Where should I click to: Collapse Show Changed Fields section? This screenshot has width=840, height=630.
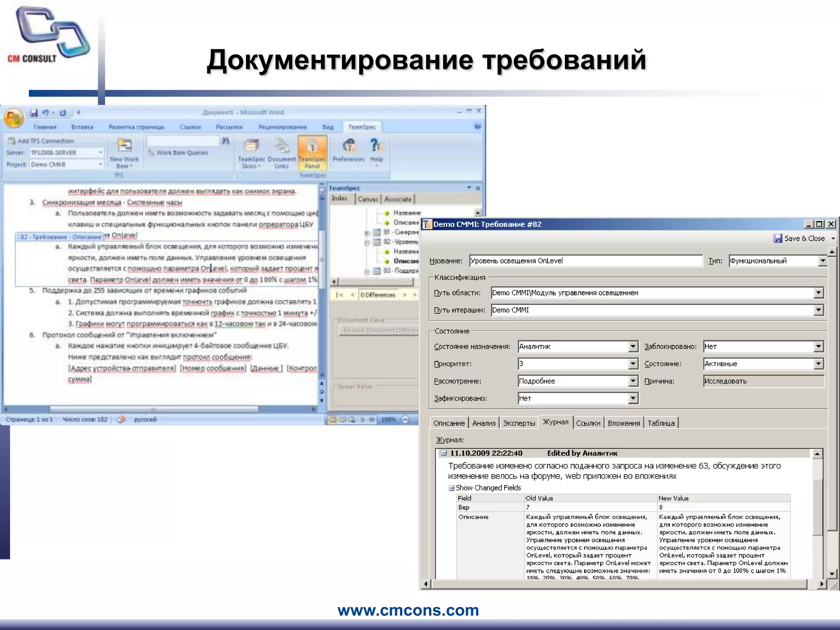(452, 488)
